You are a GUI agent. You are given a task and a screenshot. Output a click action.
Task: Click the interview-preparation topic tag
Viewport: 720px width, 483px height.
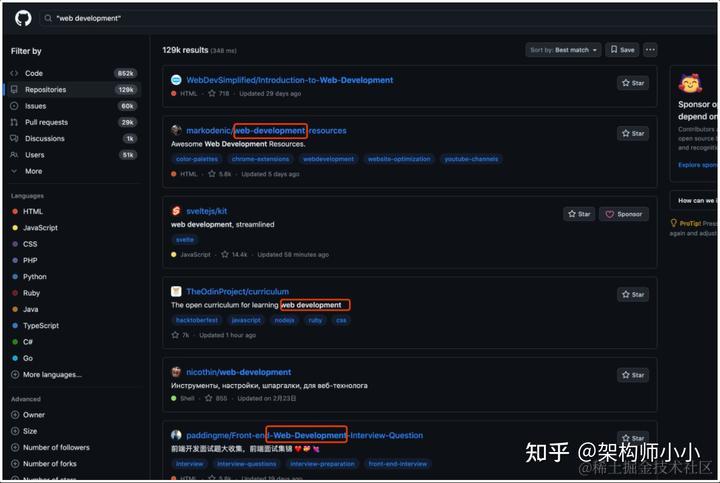point(322,464)
